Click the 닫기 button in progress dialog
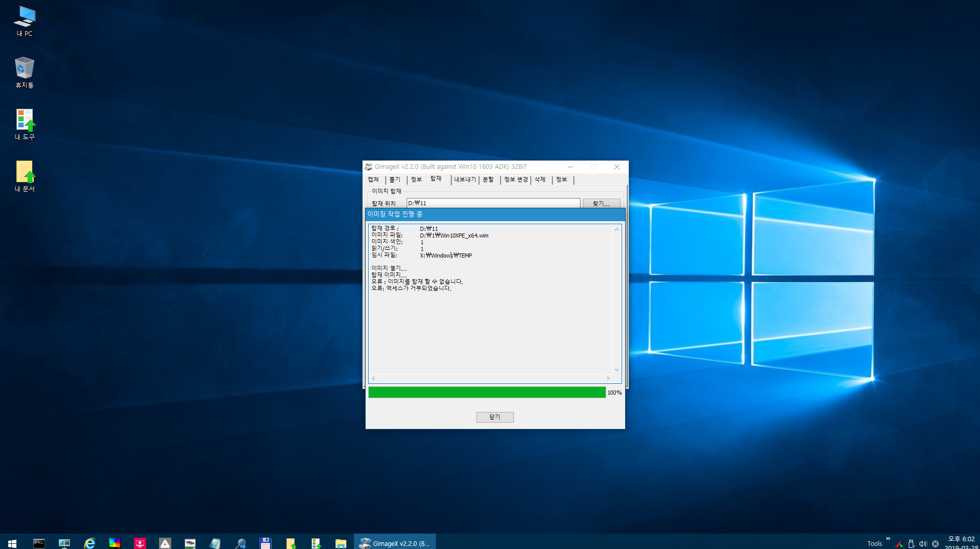The width and height of the screenshot is (980, 549). pyautogui.click(x=495, y=417)
